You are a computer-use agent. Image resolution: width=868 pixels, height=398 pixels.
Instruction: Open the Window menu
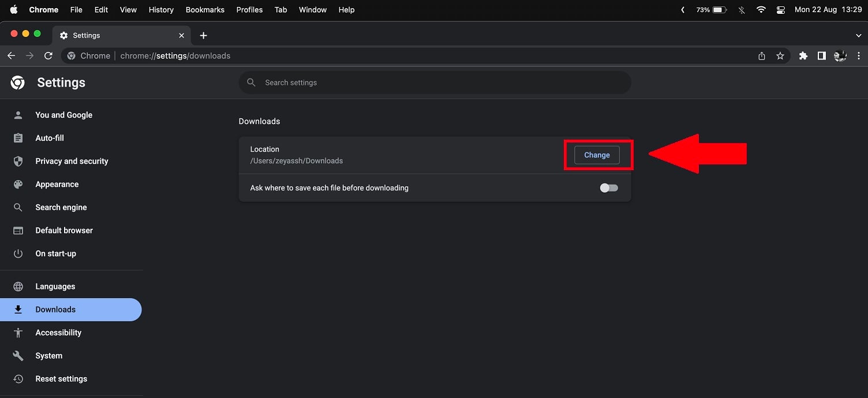[313, 10]
